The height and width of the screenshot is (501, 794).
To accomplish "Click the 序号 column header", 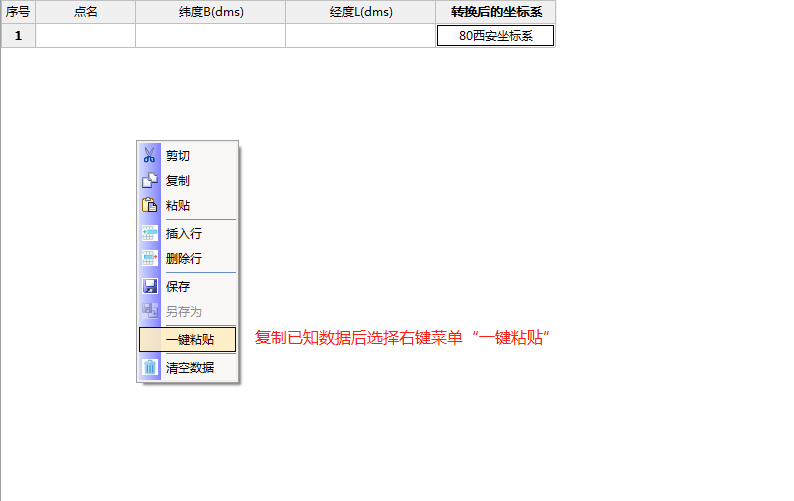I will 18,12.
